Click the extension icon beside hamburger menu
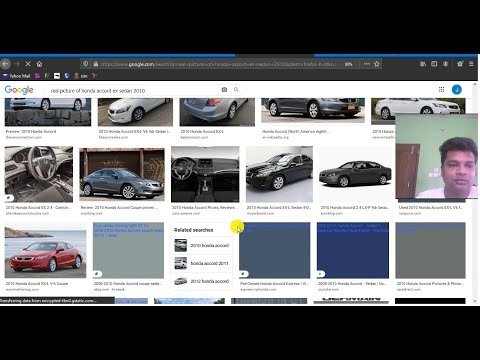 (460, 64)
